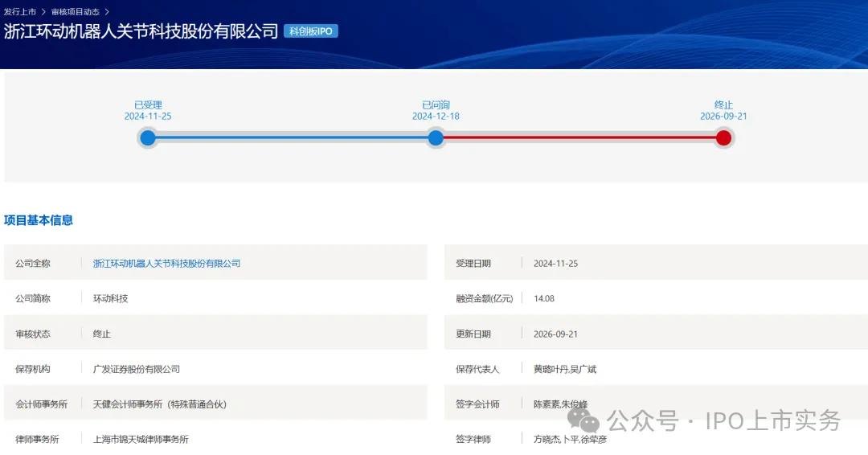Click the 签字会计师 field label
This screenshot has height=455, width=868.
pos(477,404)
